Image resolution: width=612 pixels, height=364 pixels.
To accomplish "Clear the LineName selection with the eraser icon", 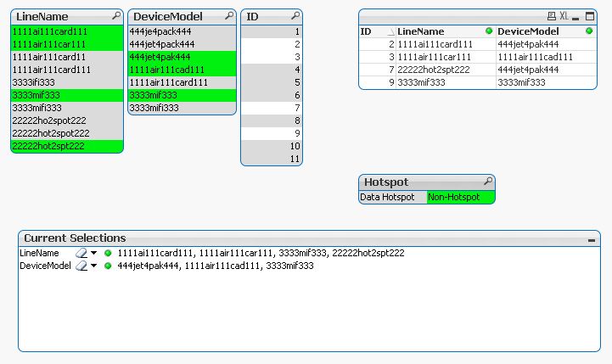I will [x=81, y=253].
